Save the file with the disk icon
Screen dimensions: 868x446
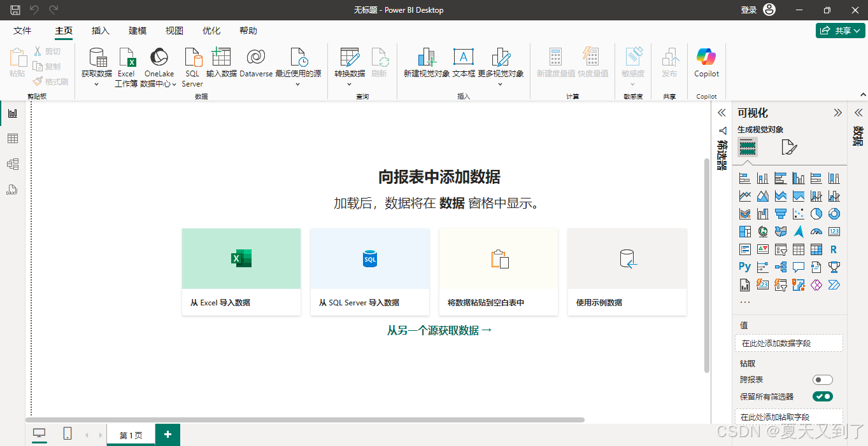tap(15, 10)
